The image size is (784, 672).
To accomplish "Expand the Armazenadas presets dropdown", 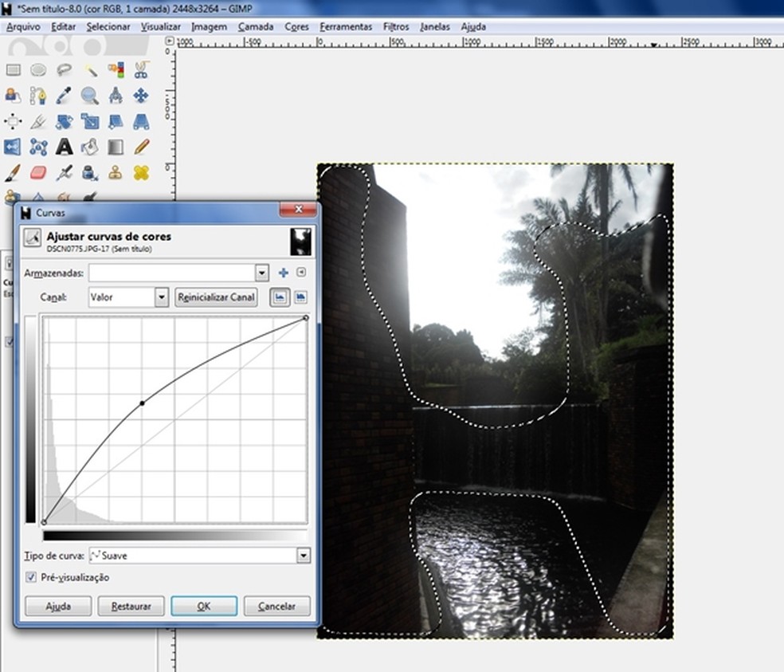I will click(261, 273).
